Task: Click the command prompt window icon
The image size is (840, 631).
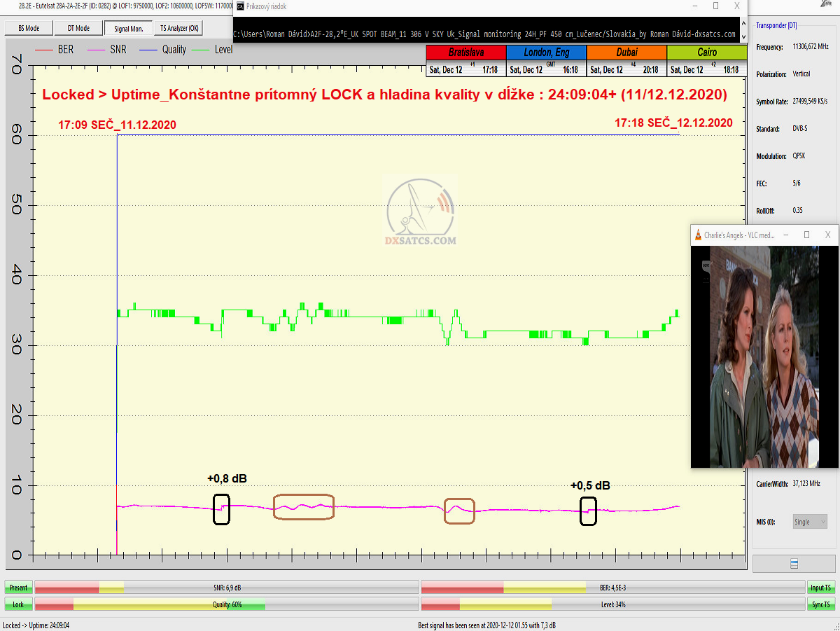Action: (x=240, y=6)
